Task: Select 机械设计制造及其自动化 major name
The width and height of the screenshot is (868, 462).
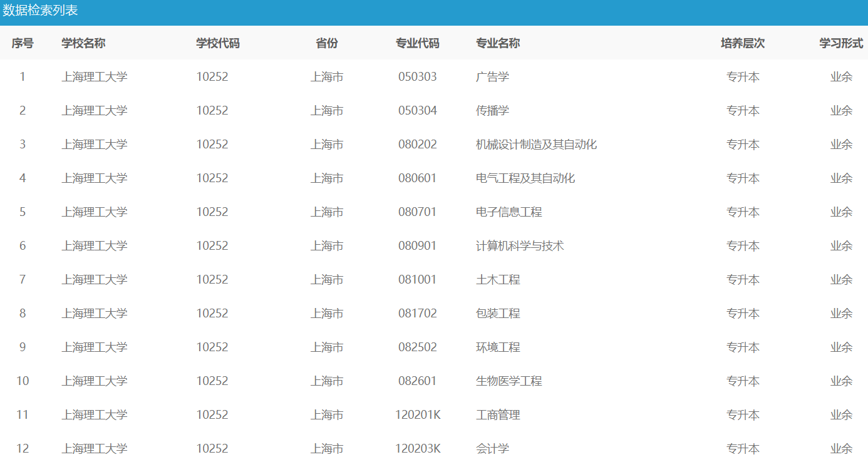Action: (x=536, y=145)
